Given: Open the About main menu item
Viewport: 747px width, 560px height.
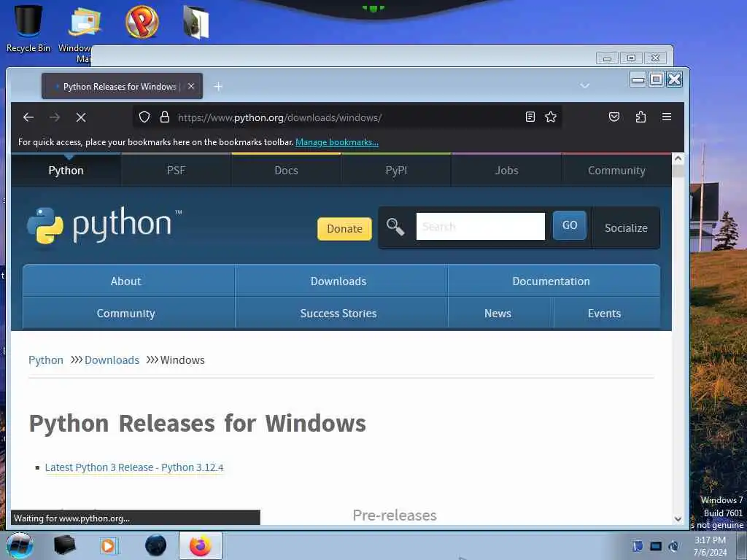Looking at the screenshot, I should pyautogui.click(x=125, y=281).
